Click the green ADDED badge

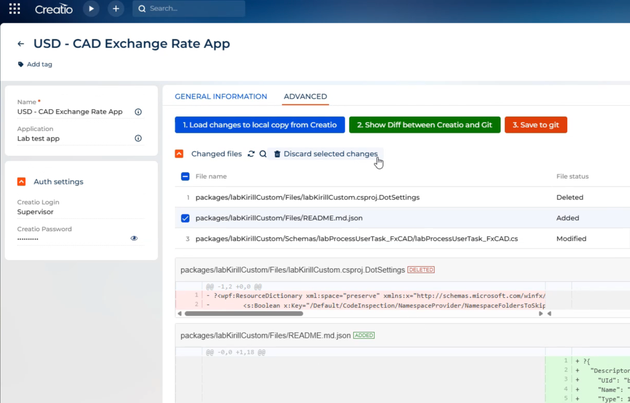(x=364, y=335)
